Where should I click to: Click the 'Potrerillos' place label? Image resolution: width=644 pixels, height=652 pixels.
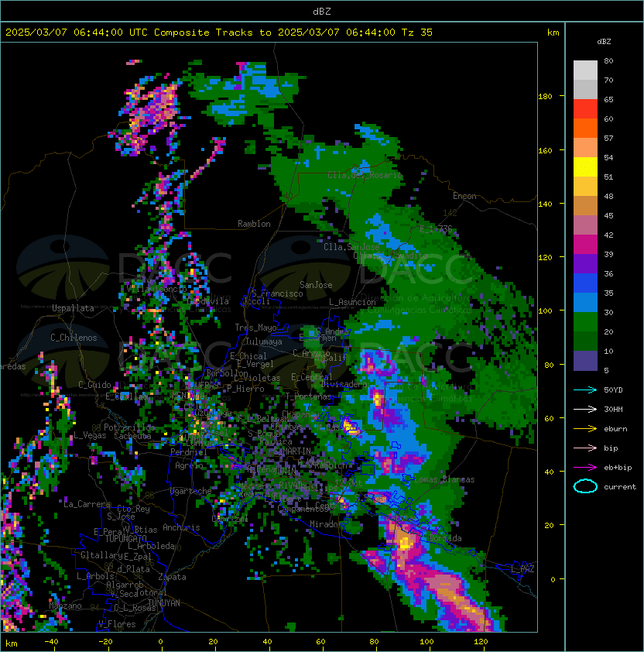[129, 427]
